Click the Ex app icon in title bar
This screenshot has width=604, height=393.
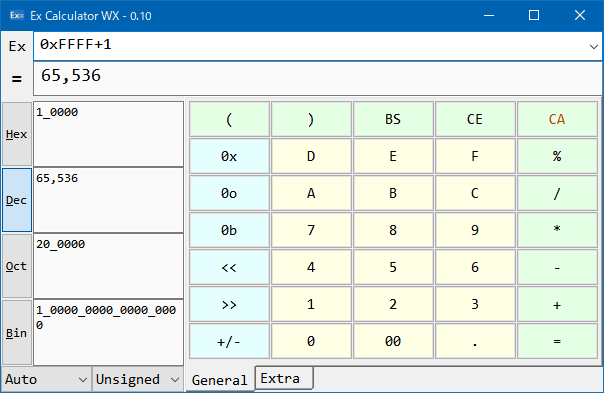(x=17, y=15)
